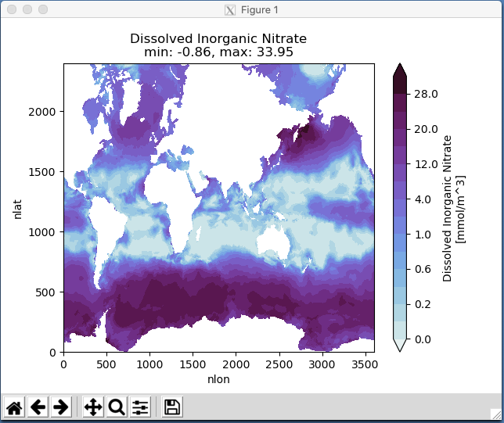Click the 'Dissolved Inorganic Nitrate' plot title

click(218, 38)
